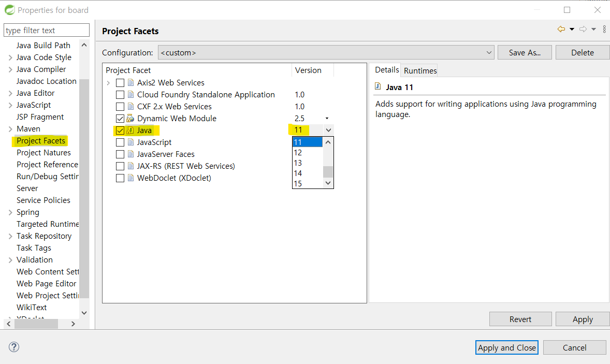Expand Java Code Style in sidebar
Image resolution: width=610 pixels, height=364 pixels.
tap(10, 57)
